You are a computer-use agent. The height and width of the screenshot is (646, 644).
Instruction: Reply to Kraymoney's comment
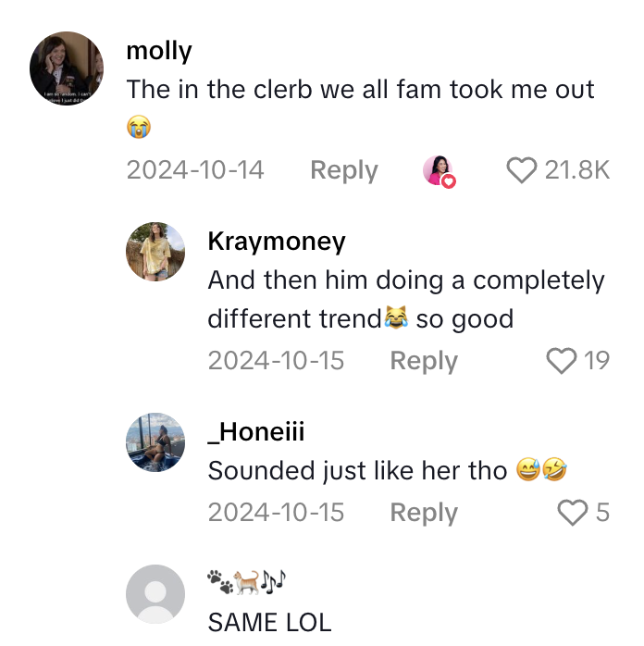(x=424, y=361)
